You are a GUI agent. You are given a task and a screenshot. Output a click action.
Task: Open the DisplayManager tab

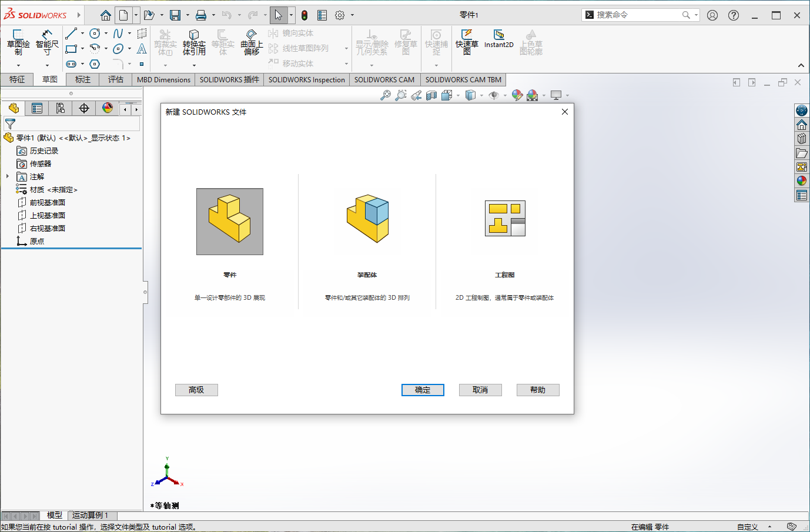(108, 108)
